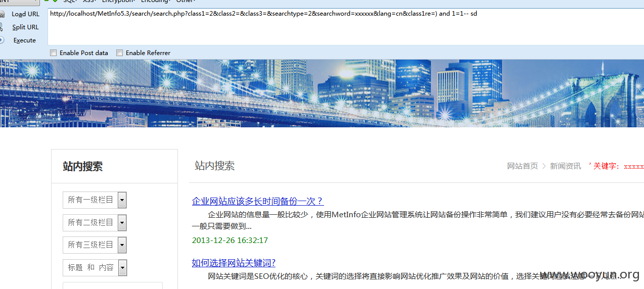
Task: Go to 网站首页 in the breadcrumb
Action: tap(523, 166)
